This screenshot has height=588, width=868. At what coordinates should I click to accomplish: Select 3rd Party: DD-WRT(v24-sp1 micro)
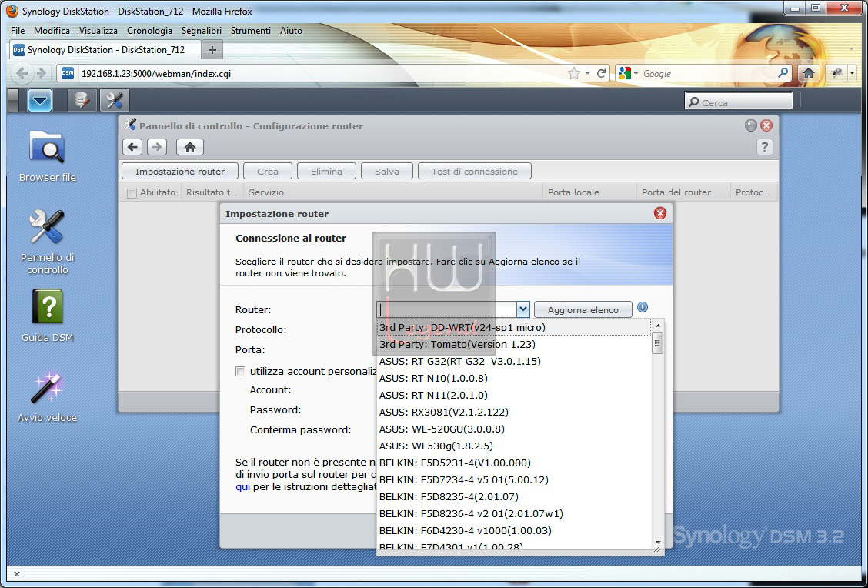pyautogui.click(x=514, y=327)
